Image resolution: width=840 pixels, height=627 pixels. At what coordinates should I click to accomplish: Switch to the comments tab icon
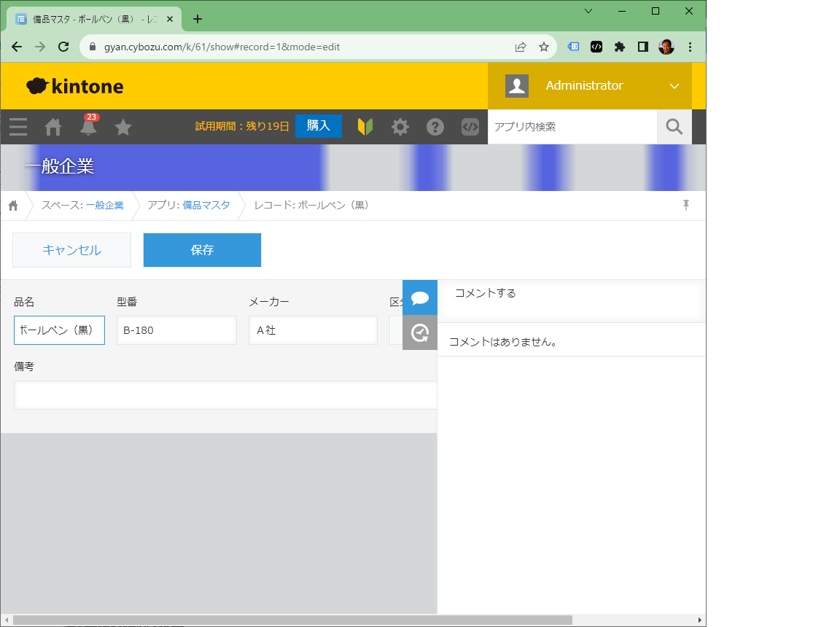click(x=420, y=297)
